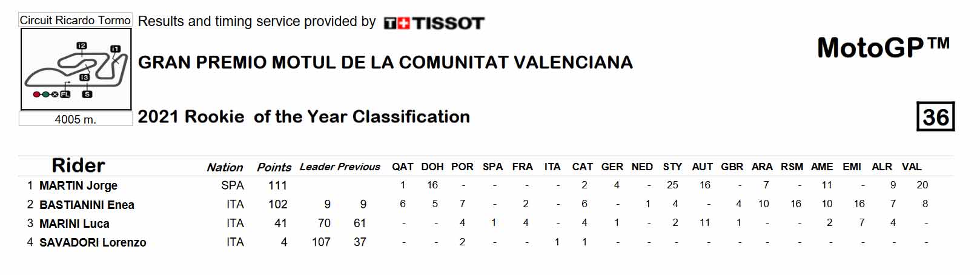
Task: Click the 4005 m. circuit length label
Action: [76, 119]
